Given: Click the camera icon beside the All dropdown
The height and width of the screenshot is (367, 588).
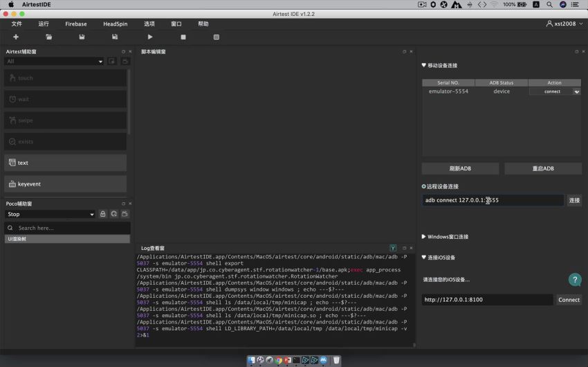Looking at the screenshot, I should (125, 61).
